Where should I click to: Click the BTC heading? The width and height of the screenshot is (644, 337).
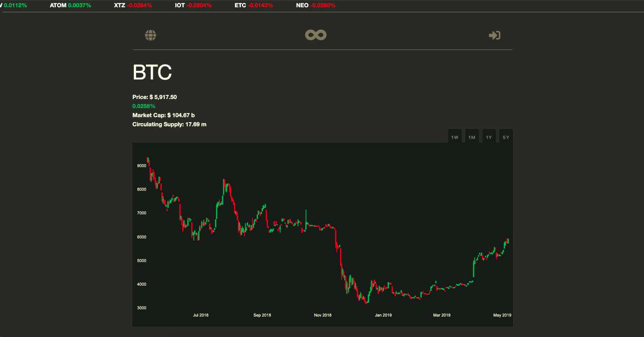pyautogui.click(x=152, y=72)
